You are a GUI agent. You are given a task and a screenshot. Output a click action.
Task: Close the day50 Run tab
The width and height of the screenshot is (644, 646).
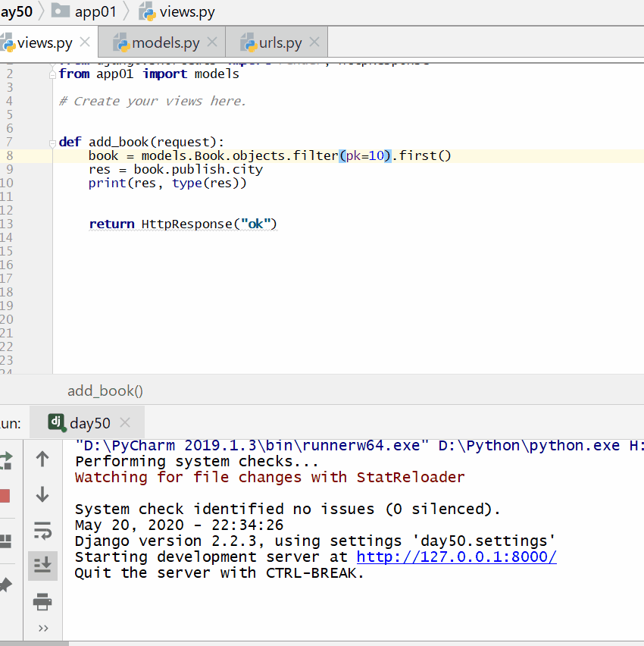coord(125,423)
